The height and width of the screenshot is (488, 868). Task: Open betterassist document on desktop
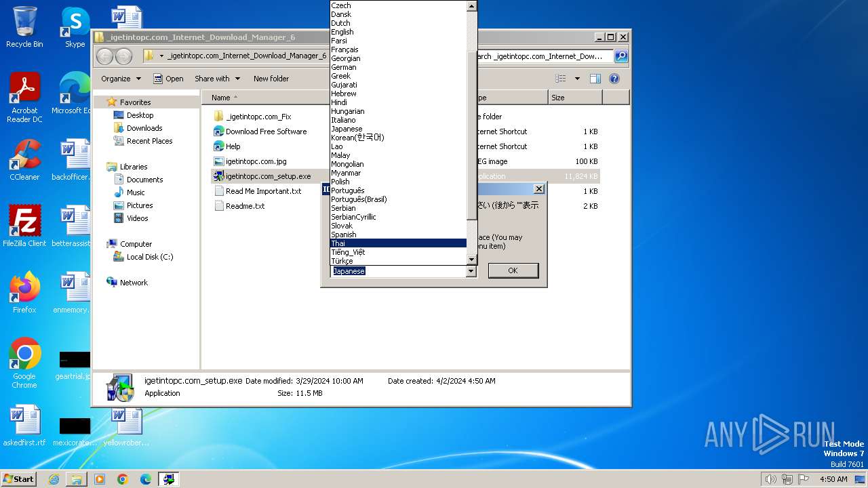point(71,226)
